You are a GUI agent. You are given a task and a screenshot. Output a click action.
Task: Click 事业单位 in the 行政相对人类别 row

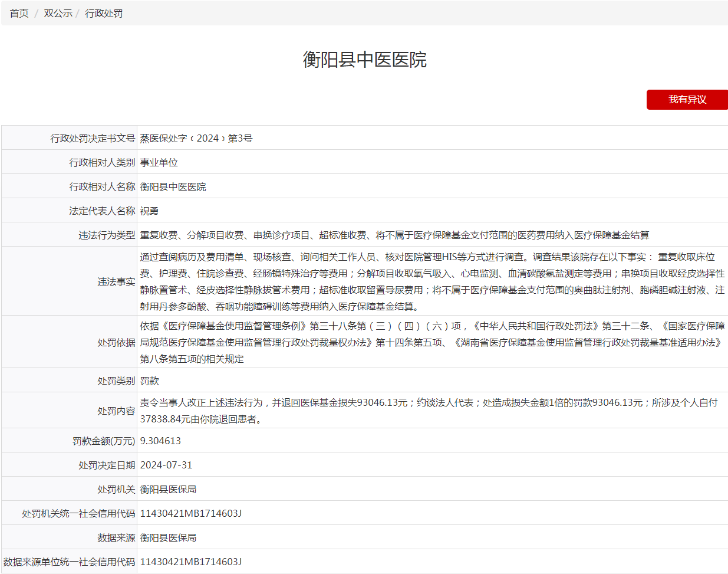(x=159, y=162)
